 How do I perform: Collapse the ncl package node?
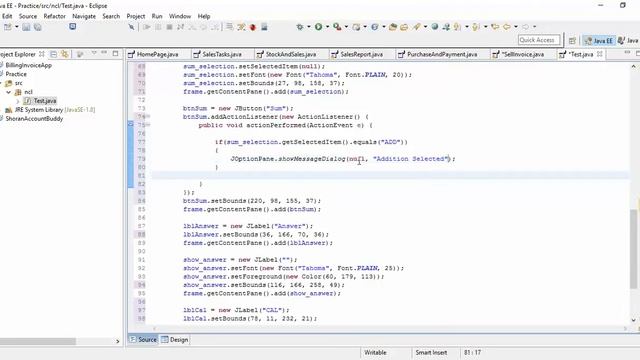[x=9, y=92]
